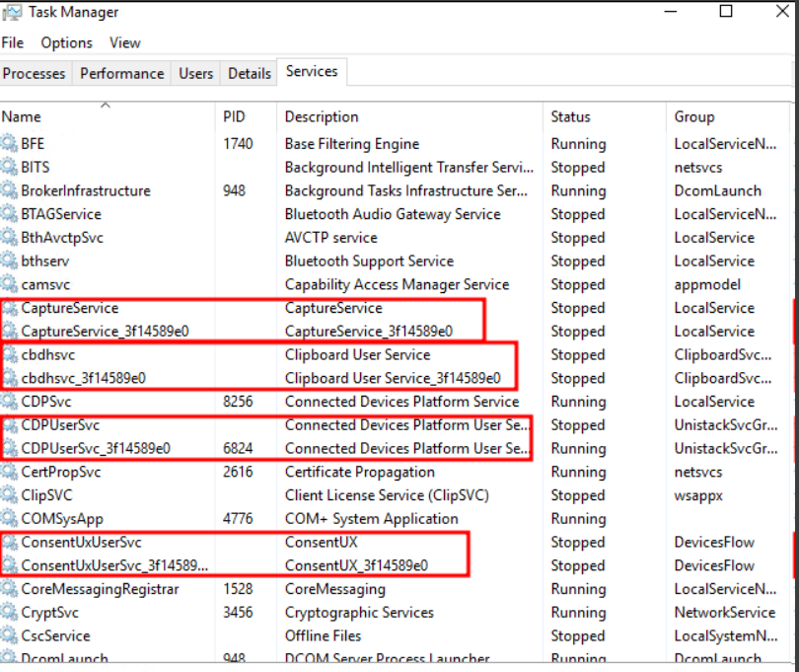Click the 'Base Filtering Engine' description
799x672 pixels.
point(352,144)
